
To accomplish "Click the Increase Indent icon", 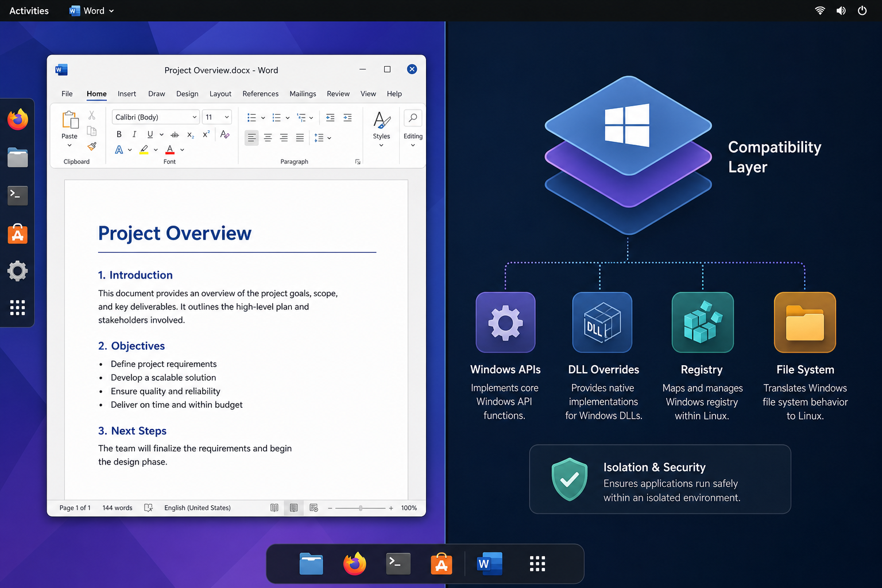I will tap(347, 118).
